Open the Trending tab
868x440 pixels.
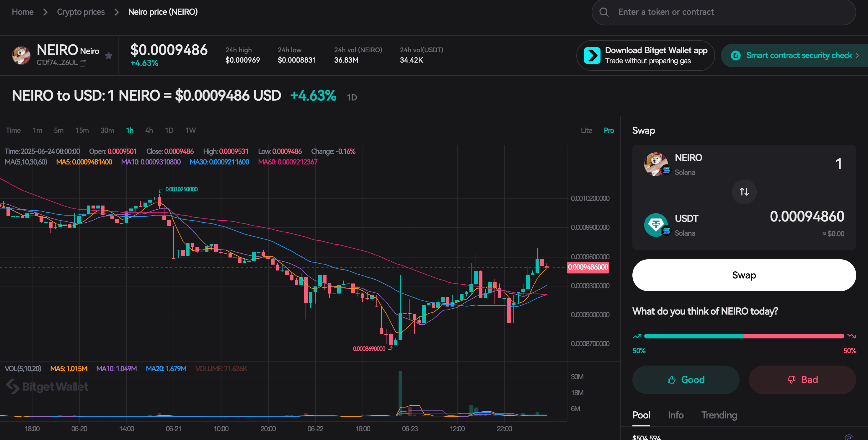(719, 415)
